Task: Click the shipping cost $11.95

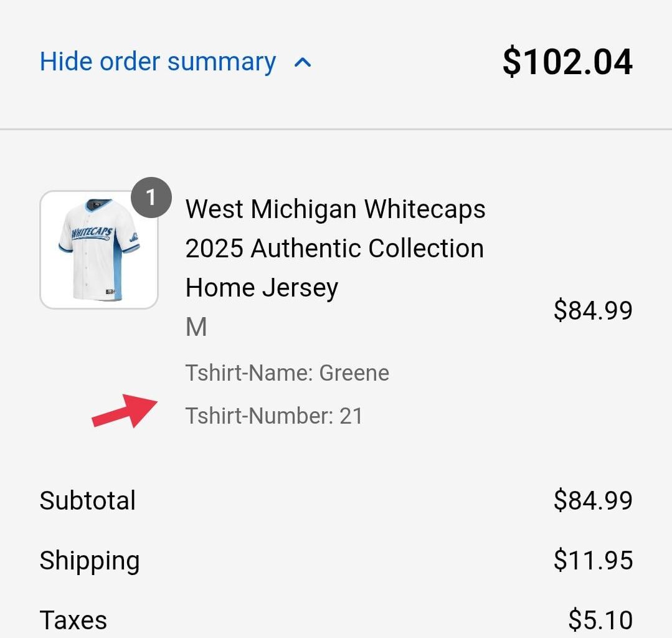Action: 594,559
